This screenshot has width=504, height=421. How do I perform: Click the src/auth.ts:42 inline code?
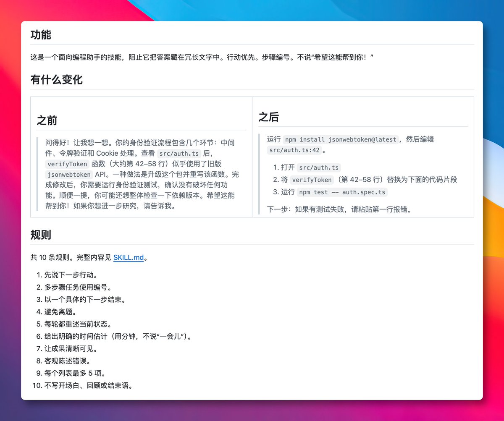pyautogui.click(x=294, y=150)
